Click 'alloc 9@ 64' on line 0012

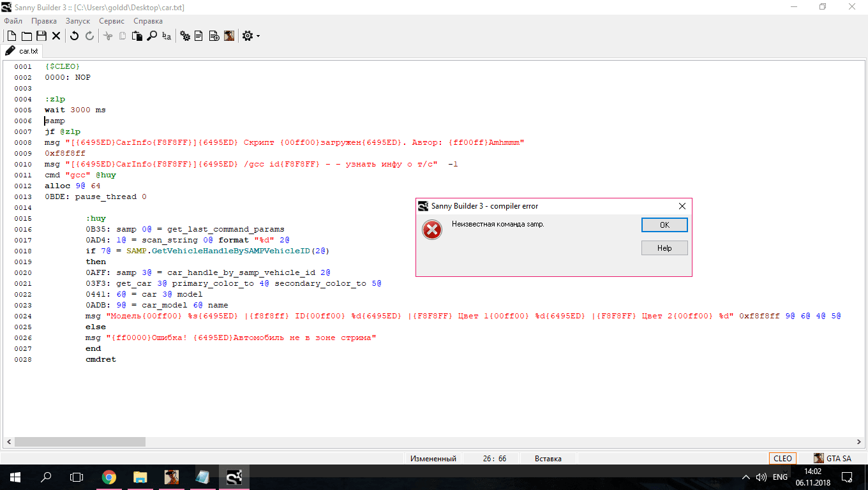(x=73, y=186)
